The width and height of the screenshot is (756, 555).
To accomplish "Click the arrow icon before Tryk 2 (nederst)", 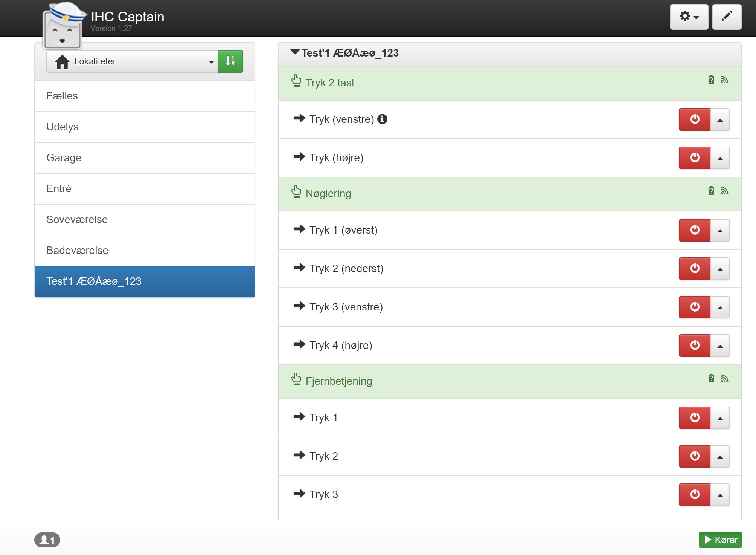I will pyautogui.click(x=299, y=268).
